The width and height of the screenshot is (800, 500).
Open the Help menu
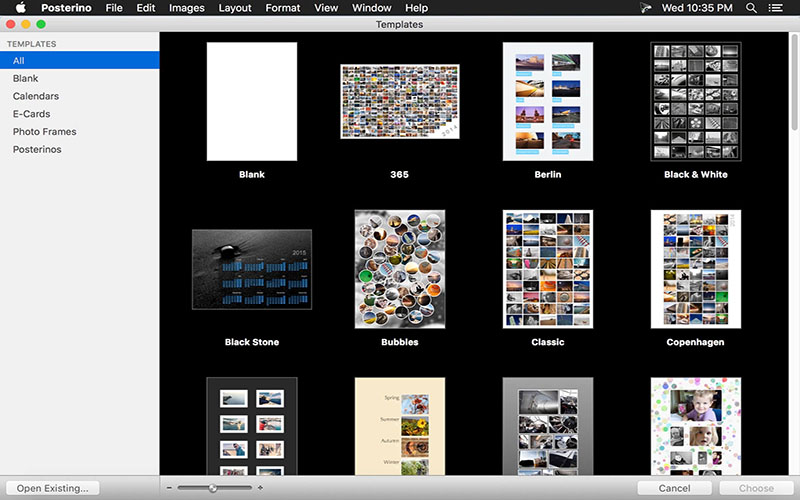coord(416,8)
